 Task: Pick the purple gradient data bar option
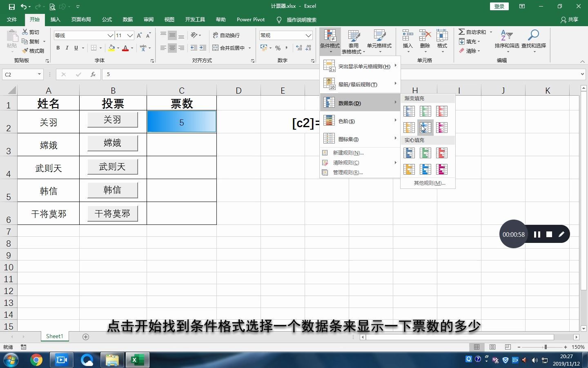(442, 128)
